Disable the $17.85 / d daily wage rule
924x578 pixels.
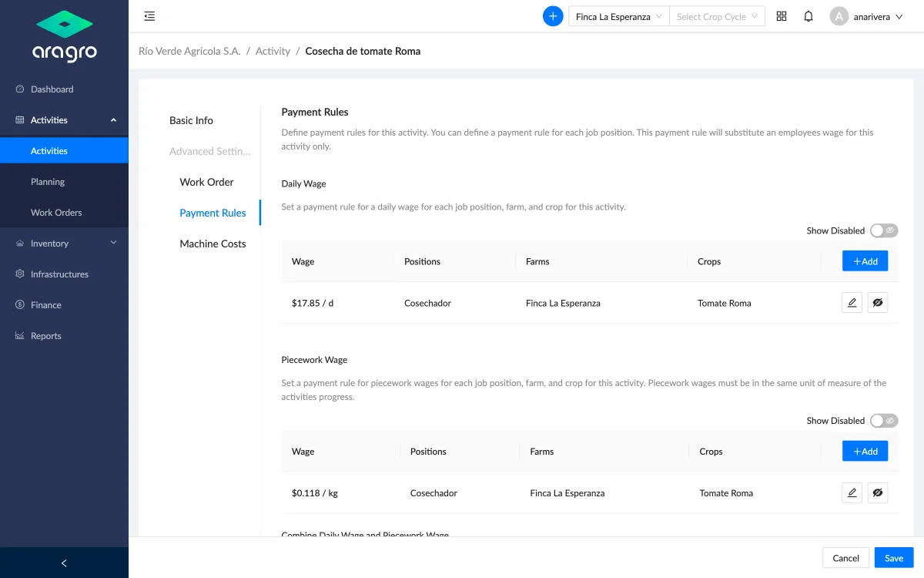tap(878, 303)
